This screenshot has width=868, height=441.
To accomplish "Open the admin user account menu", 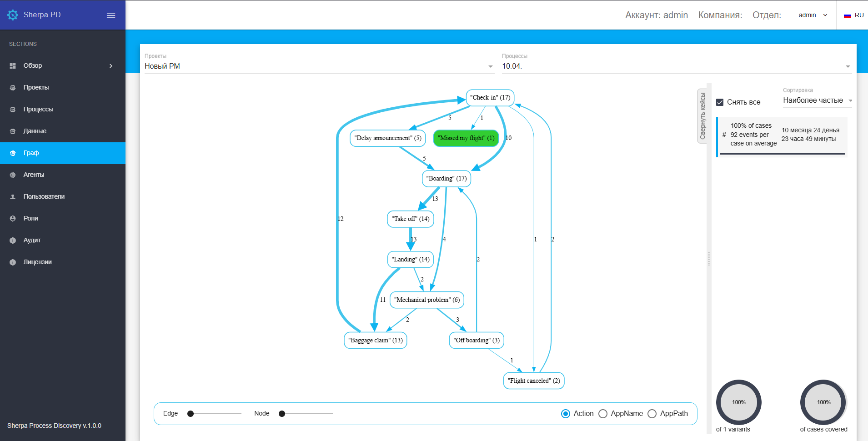I will tap(813, 15).
